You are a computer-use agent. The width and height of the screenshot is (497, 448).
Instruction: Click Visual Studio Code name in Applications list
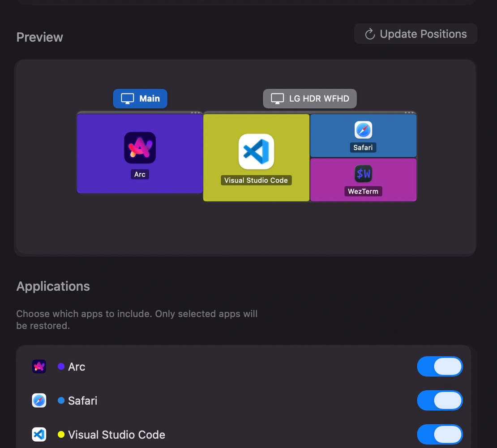[117, 435]
